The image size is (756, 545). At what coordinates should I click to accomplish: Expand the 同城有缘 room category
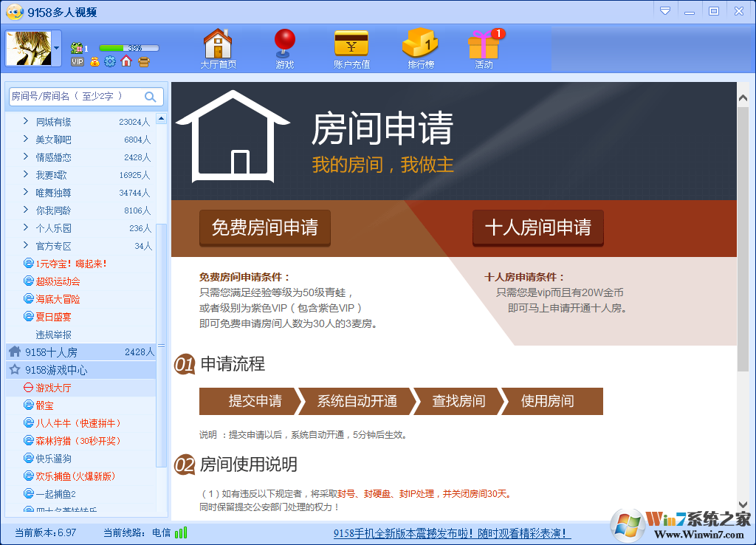[46, 121]
